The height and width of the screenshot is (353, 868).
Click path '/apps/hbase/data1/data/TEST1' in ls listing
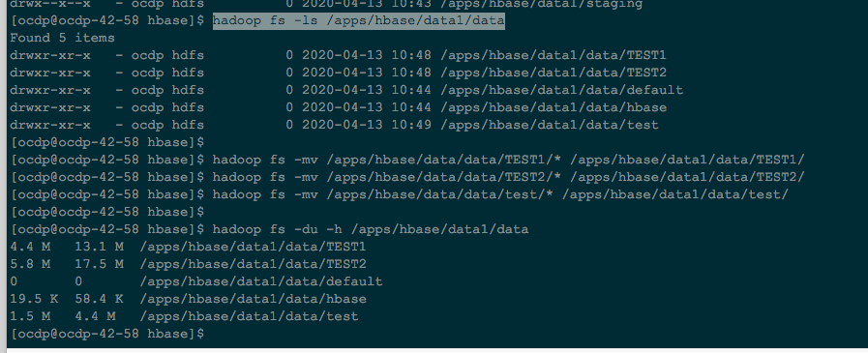tap(554, 55)
